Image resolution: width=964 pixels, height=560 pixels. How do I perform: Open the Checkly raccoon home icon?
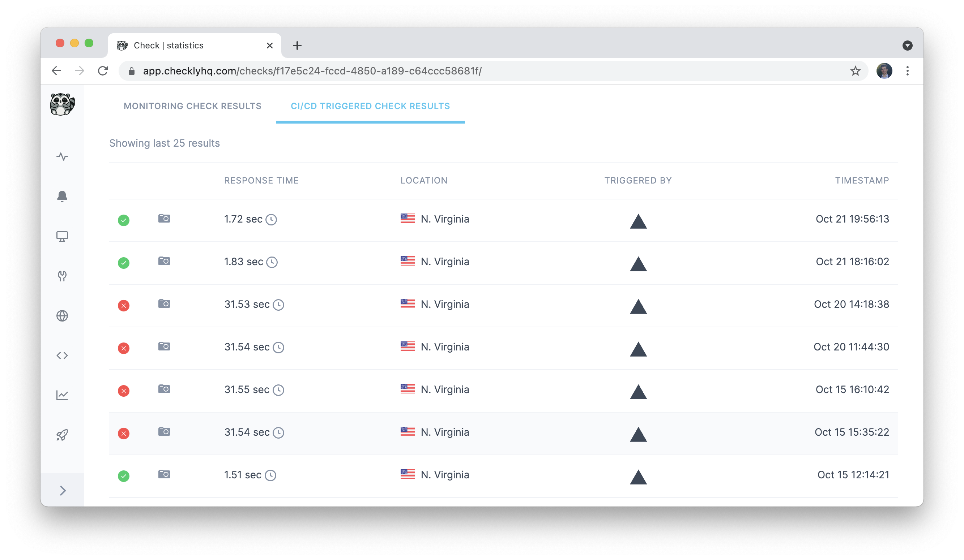click(x=62, y=104)
